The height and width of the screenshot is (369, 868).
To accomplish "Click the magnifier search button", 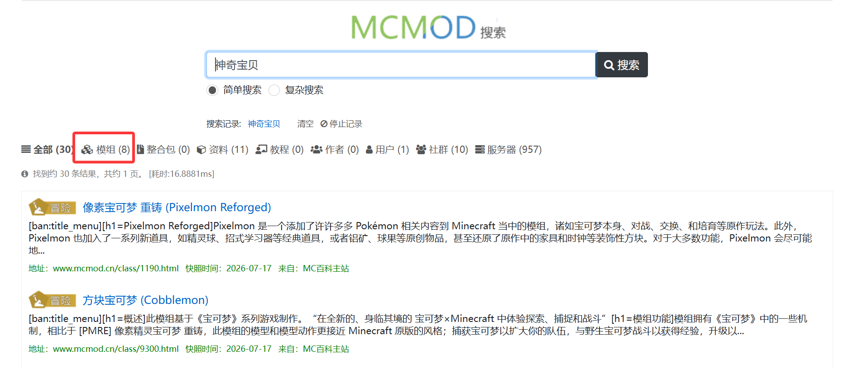I will pyautogui.click(x=622, y=65).
